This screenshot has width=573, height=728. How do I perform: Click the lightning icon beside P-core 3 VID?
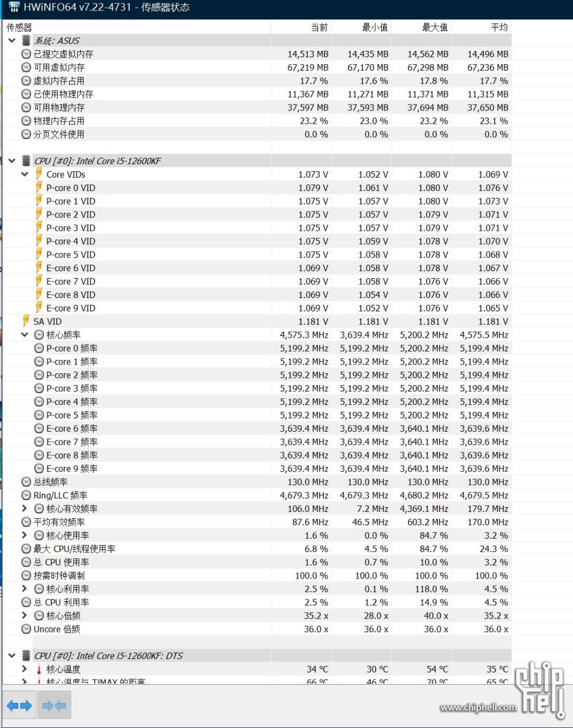[39, 227]
